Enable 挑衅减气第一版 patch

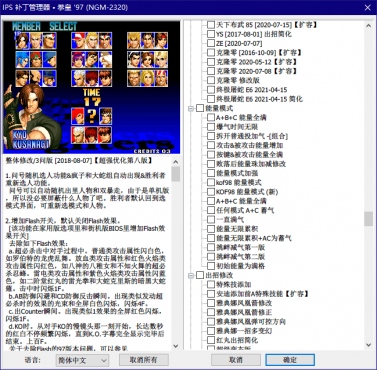(x=211, y=247)
